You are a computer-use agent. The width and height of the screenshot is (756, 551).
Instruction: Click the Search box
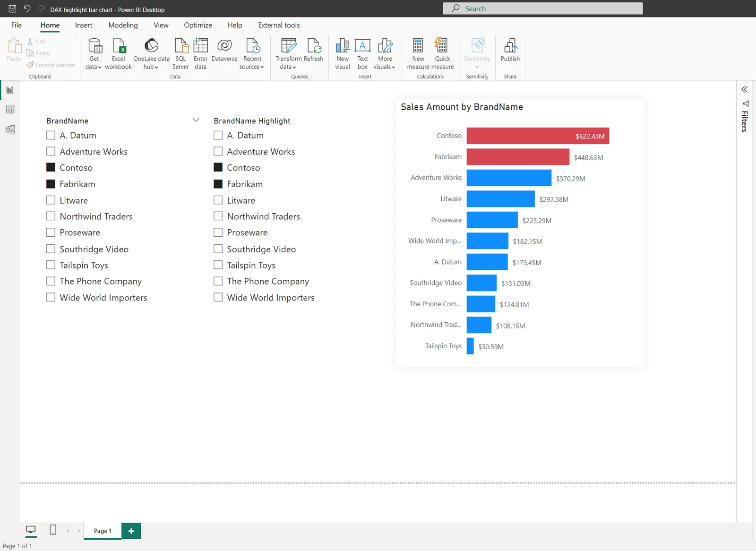coord(542,9)
